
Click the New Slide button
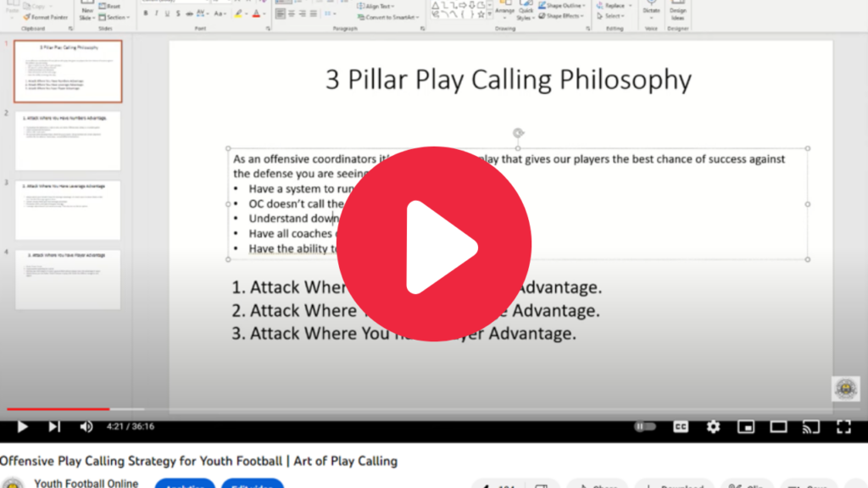87,12
